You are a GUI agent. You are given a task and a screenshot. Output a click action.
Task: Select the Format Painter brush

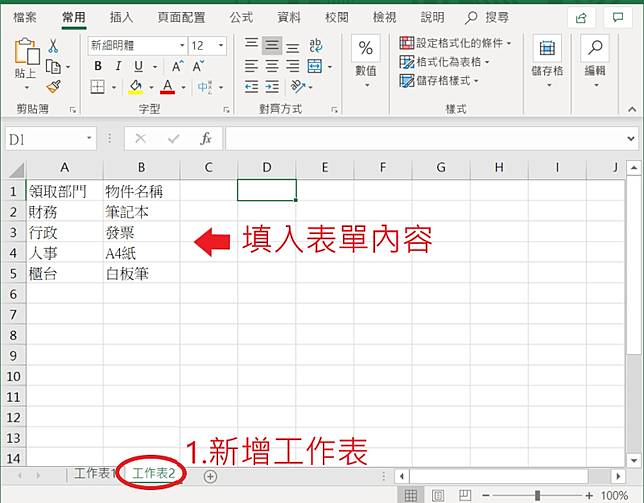tap(53, 87)
